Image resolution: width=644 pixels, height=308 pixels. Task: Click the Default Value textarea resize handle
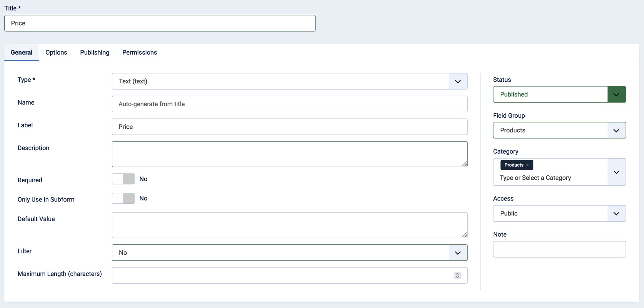click(x=464, y=235)
